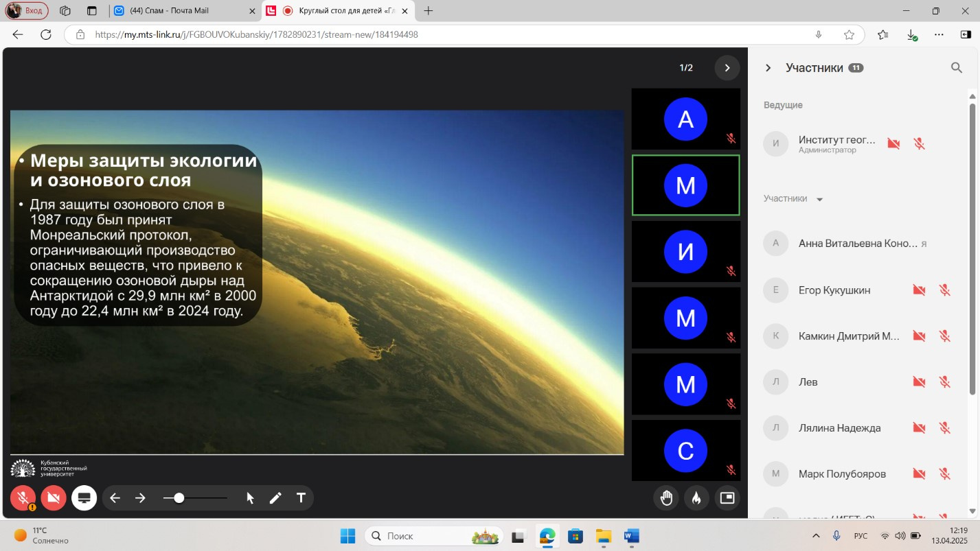Toggle your microphone mute button
980x551 pixels.
point(23,498)
